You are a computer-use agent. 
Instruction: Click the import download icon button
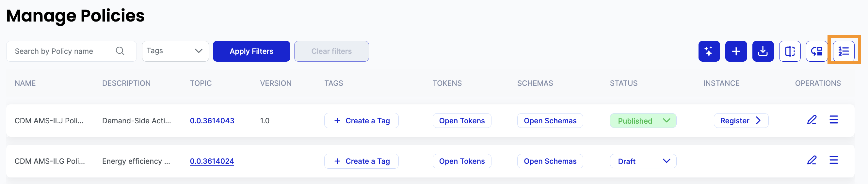click(x=763, y=51)
